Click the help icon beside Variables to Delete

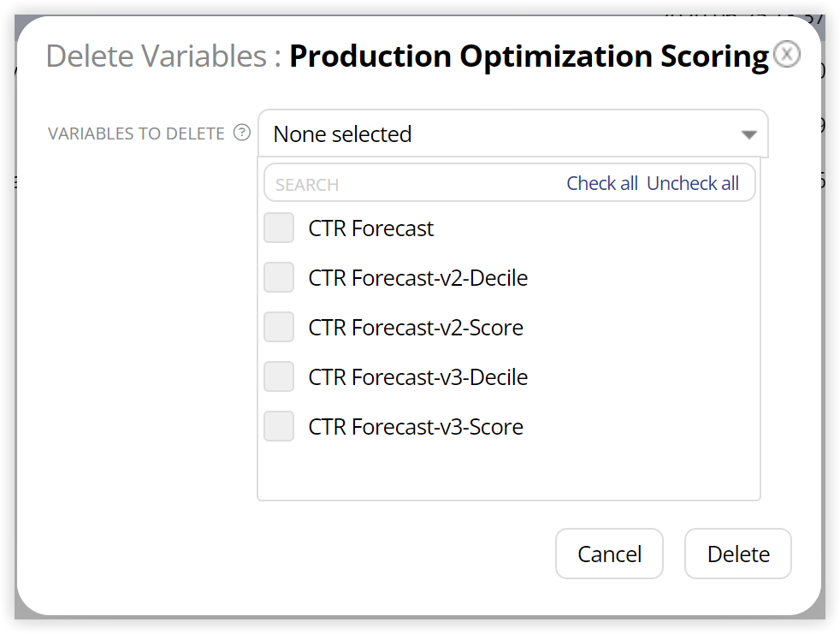click(x=243, y=133)
